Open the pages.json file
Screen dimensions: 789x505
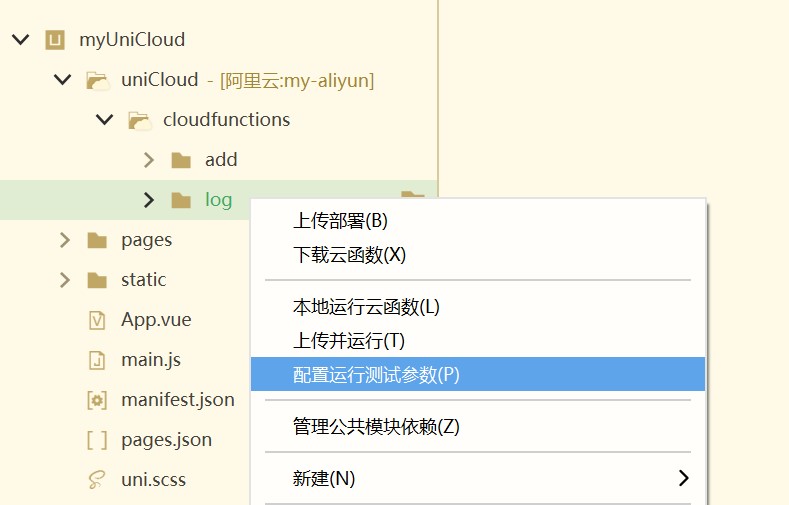(x=166, y=440)
